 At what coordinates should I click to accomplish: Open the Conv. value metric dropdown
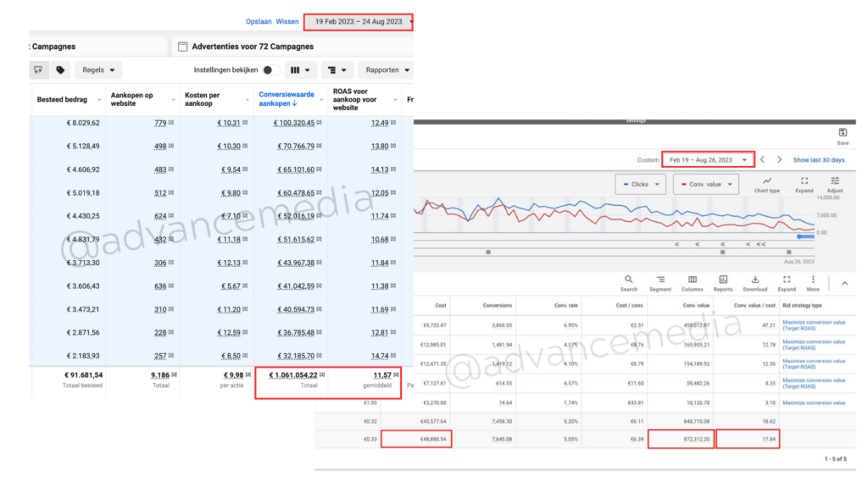tap(705, 184)
